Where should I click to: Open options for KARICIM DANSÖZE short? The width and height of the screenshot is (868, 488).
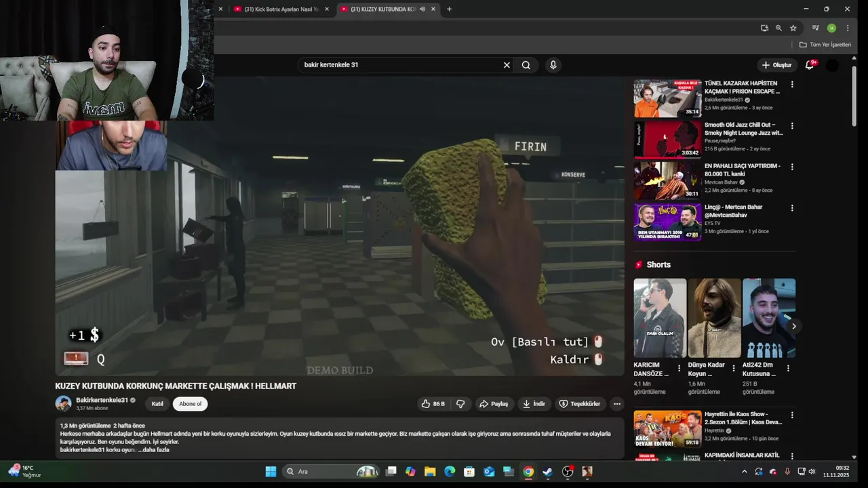click(x=679, y=369)
